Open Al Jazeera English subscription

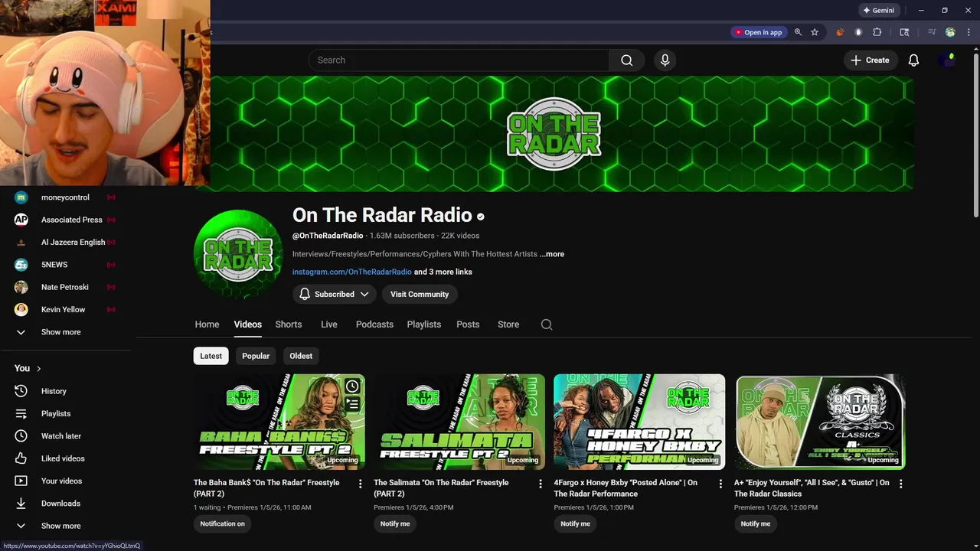coord(66,243)
